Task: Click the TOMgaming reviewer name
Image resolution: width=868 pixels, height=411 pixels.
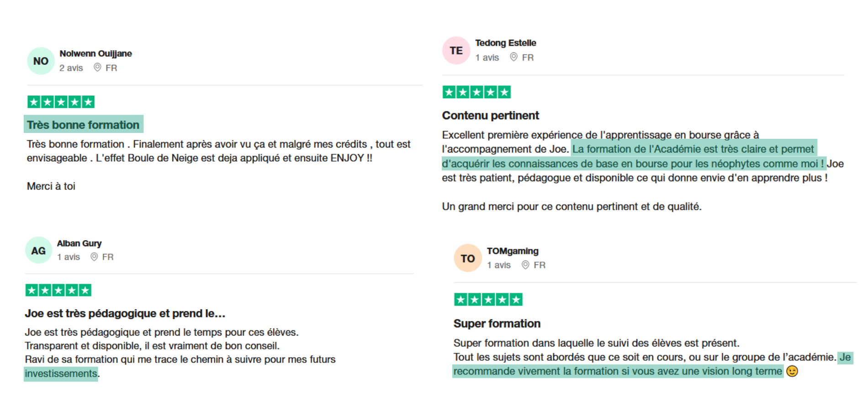Action: coord(512,251)
